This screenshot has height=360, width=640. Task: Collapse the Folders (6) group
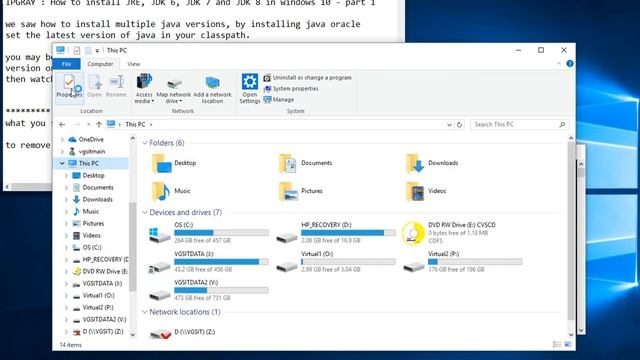click(144, 143)
